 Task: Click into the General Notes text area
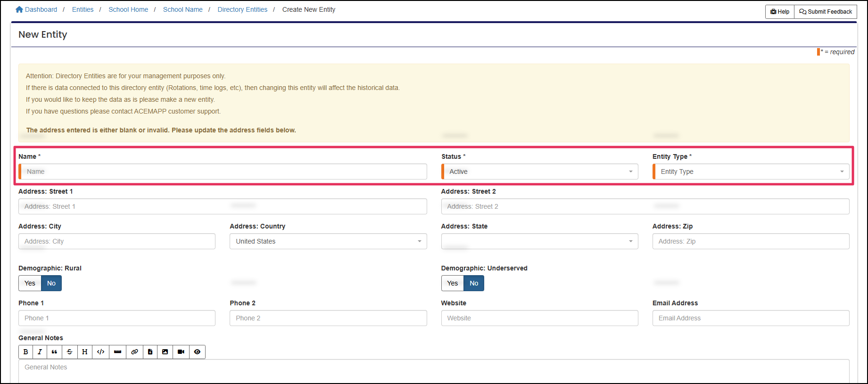point(434,371)
